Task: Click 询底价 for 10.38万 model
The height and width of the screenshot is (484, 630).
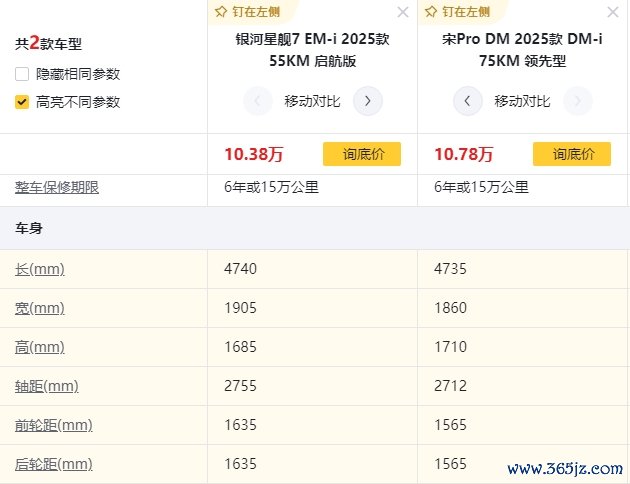Action: point(362,154)
